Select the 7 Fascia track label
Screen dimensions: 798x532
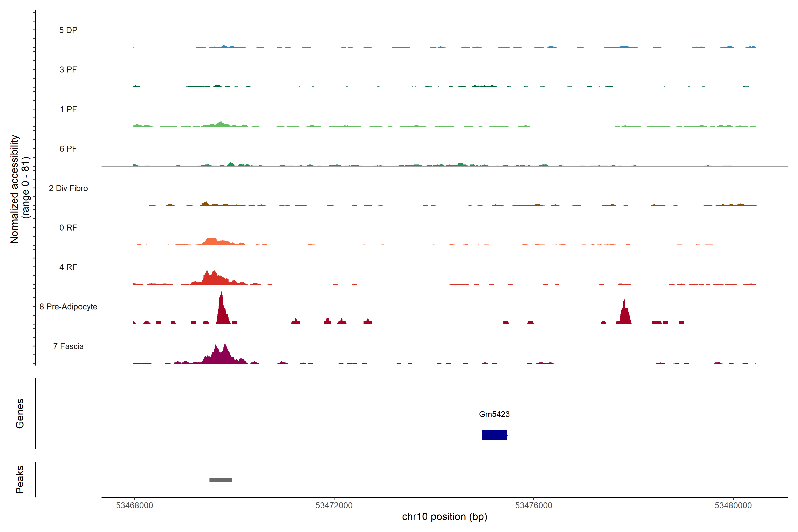tap(68, 346)
